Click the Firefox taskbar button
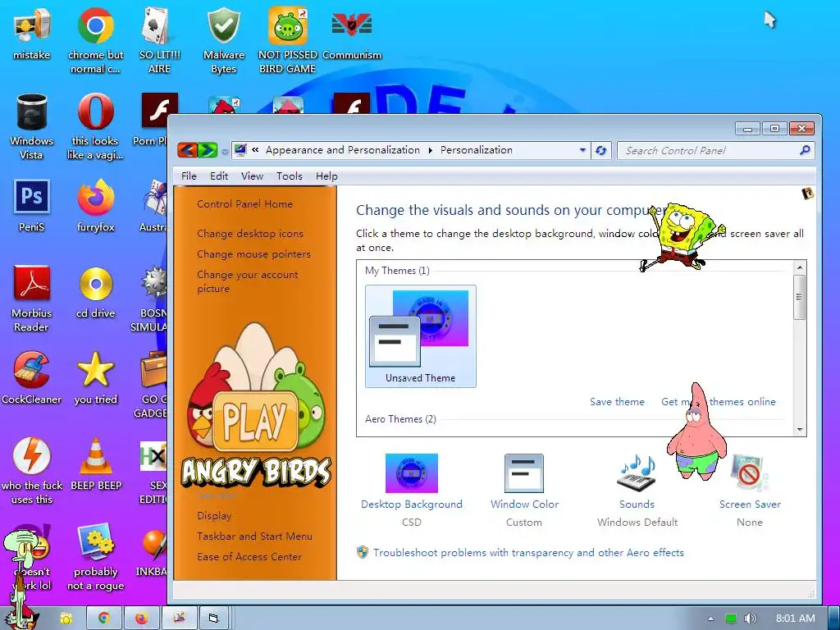Viewport: 840px width, 630px height. (141, 619)
